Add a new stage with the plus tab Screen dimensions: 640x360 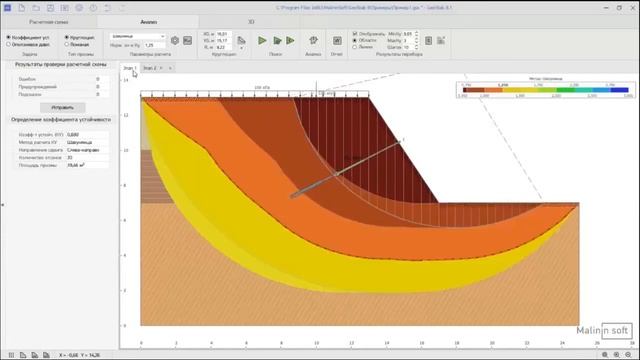pyautogui.click(x=170, y=68)
